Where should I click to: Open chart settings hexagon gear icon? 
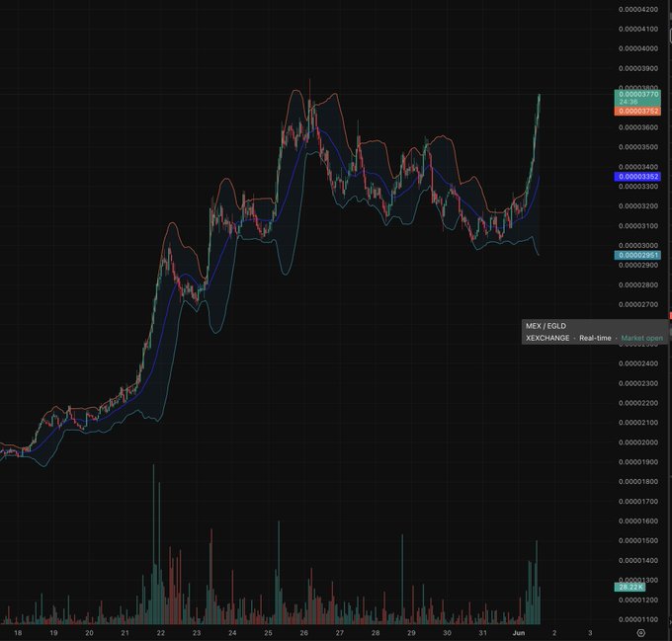(641, 633)
